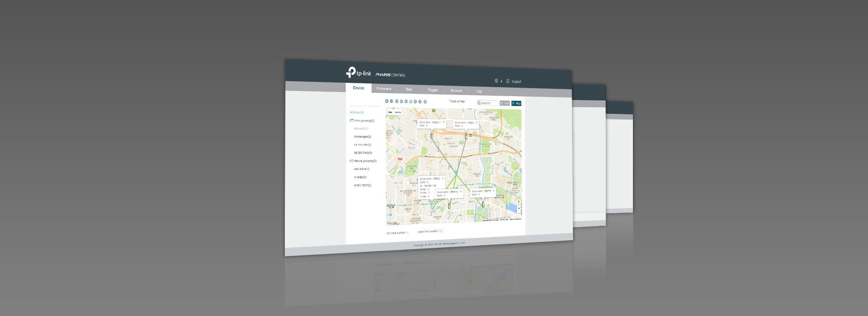The width and height of the screenshot is (868, 316).
Task: Click the Street View pegman icon
Action: pyautogui.click(x=519, y=201)
